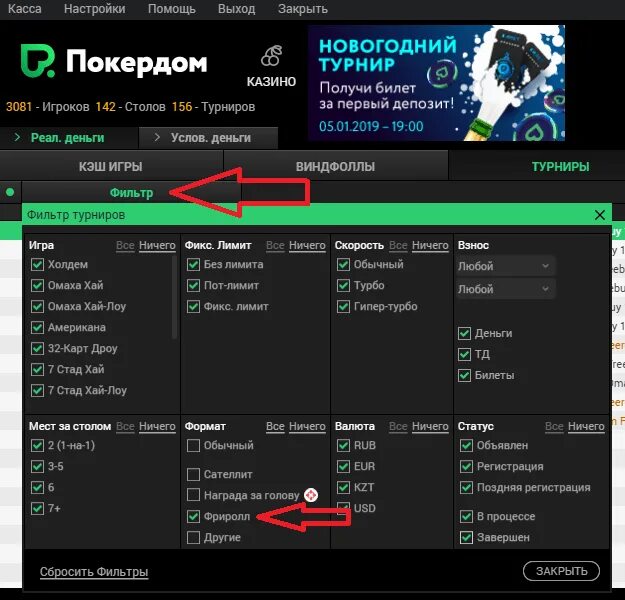Toggle the 7 Стад Хай checkbox
Viewport: 625px width, 600px height.
pyautogui.click(x=37, y=369)
